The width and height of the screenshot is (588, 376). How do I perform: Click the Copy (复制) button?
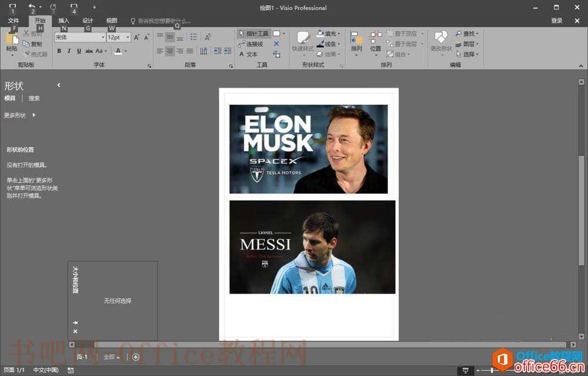[x=32, y=44]
